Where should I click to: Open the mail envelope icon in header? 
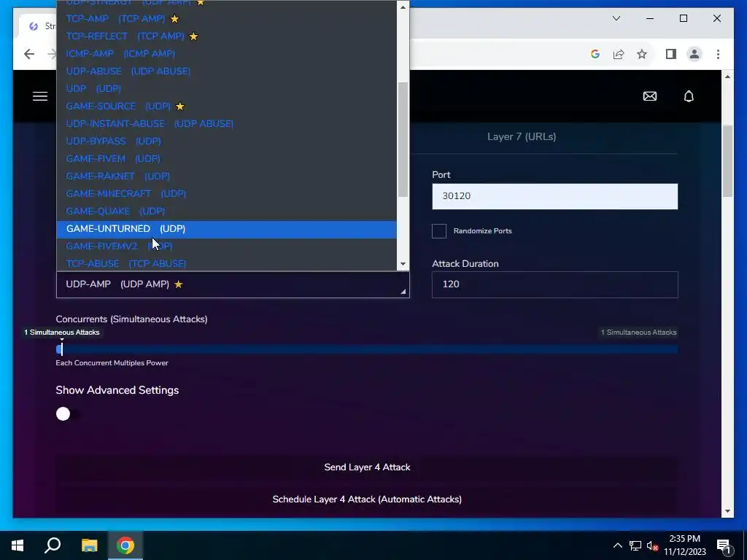click(x=650, y=96)
